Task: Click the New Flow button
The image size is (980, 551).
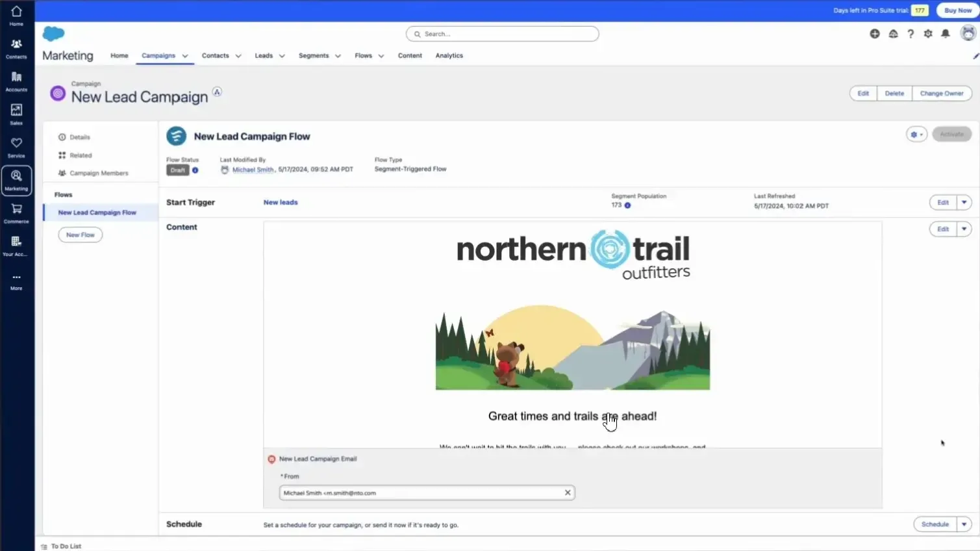Action: (81, 235)
